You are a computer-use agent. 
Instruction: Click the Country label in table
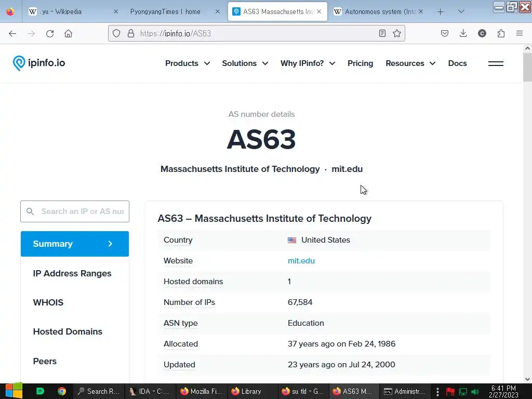click(x=178, y=240)
